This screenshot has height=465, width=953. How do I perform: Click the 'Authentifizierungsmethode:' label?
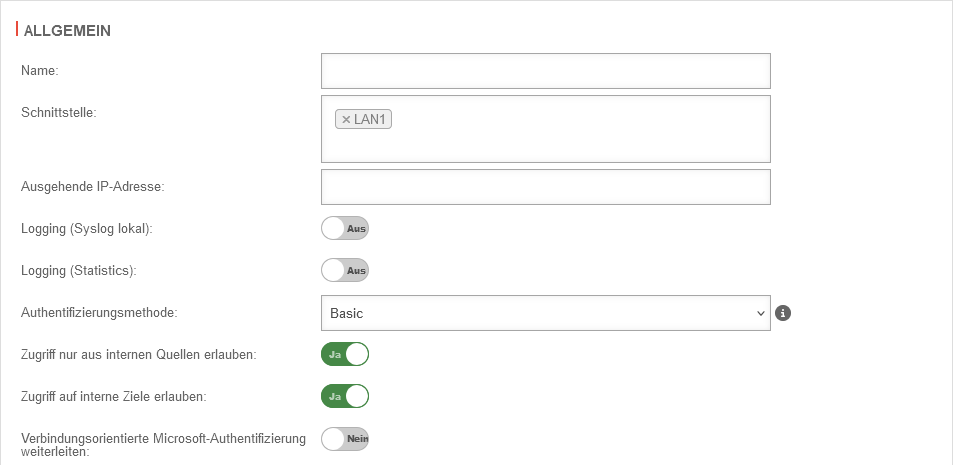[x=99, y=312]
